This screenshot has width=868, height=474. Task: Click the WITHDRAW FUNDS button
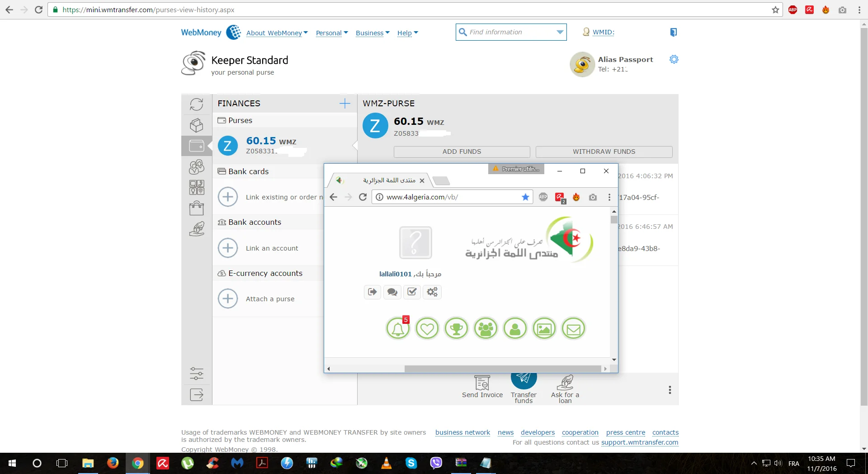click(604, 152)
